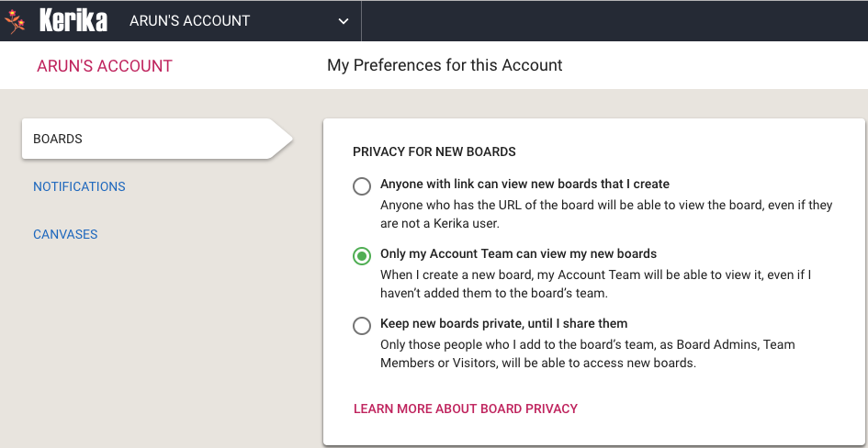Click the 'My Preferences for this Account' title
The image size is (868, 448).
tap(445, 65)
